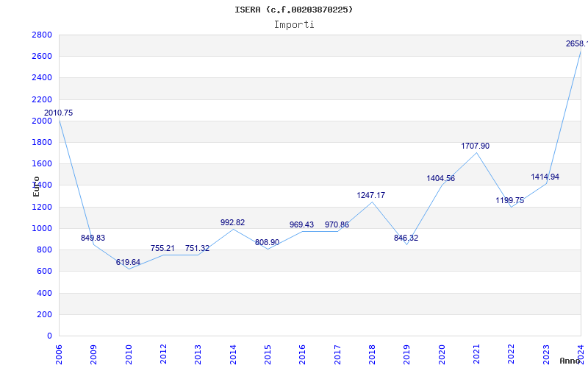The width and height of the screenshot is (588, 368).
Task: Select the 2015 year axis label
Action: coord(268,355)
